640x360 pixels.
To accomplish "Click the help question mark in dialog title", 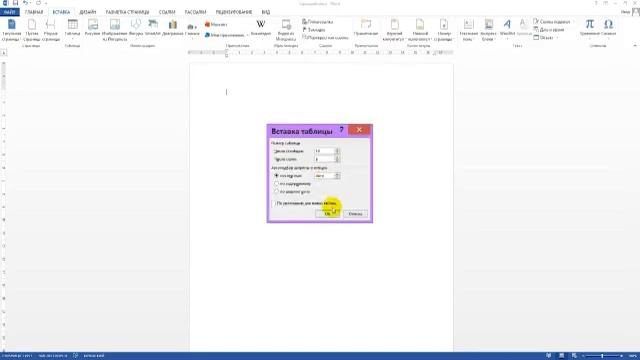I will tap(342, 130).
